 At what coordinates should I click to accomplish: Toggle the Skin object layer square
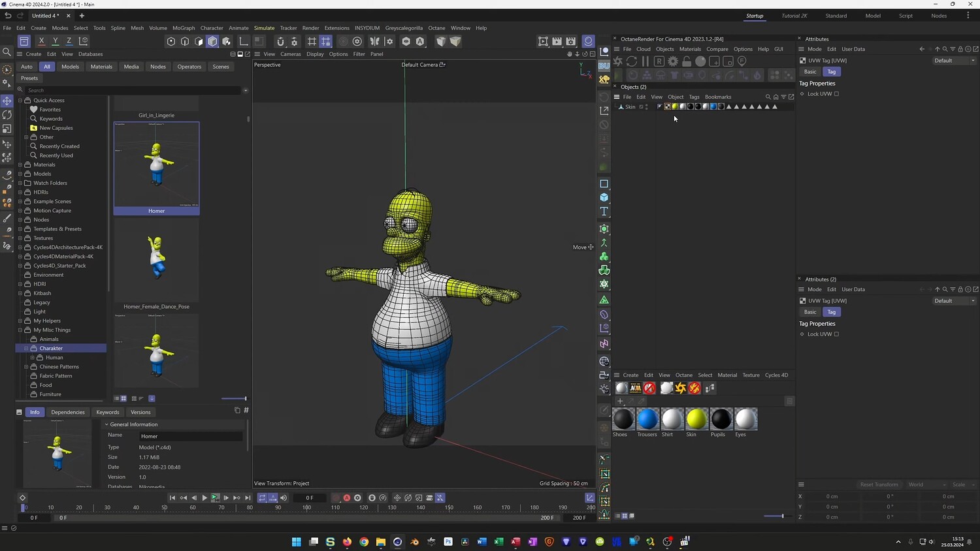[641, 106]
